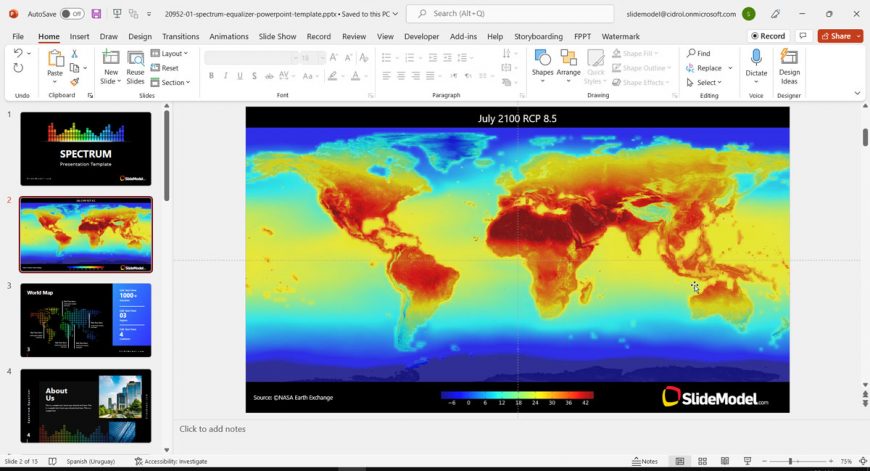Viewport: 870px width, 471px height.
Task: Click Find in the Editing group
Action: click(x=699, y=53)
